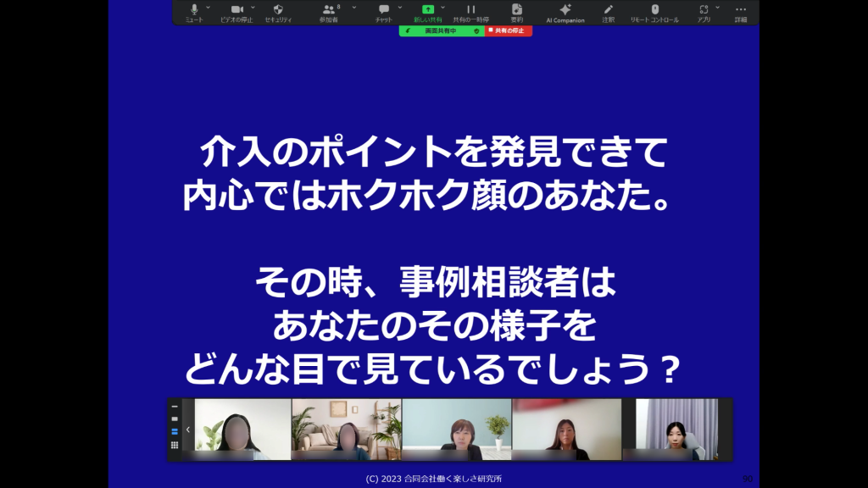Toggle the microphone Mute (ミュート) button

pos(194,10)
